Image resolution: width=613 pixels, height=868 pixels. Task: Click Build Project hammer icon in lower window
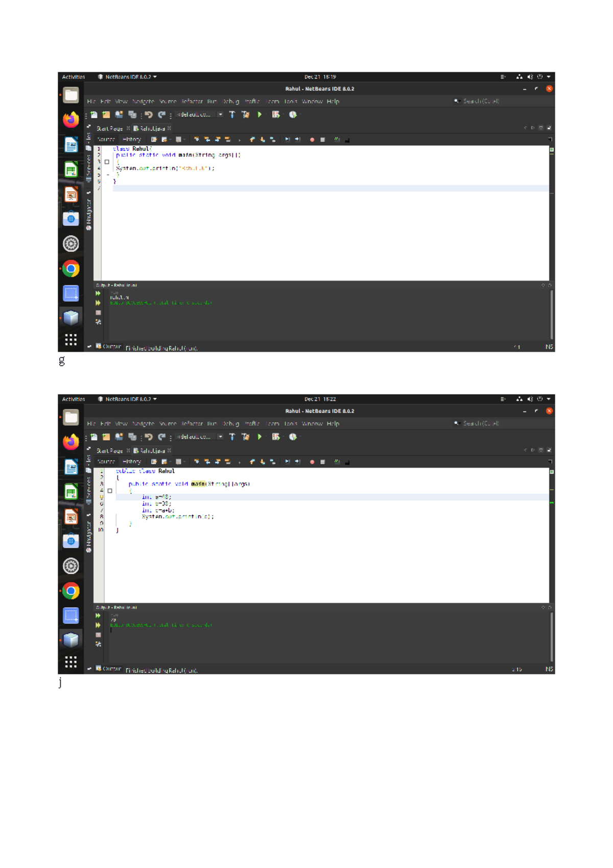[232, 437]
